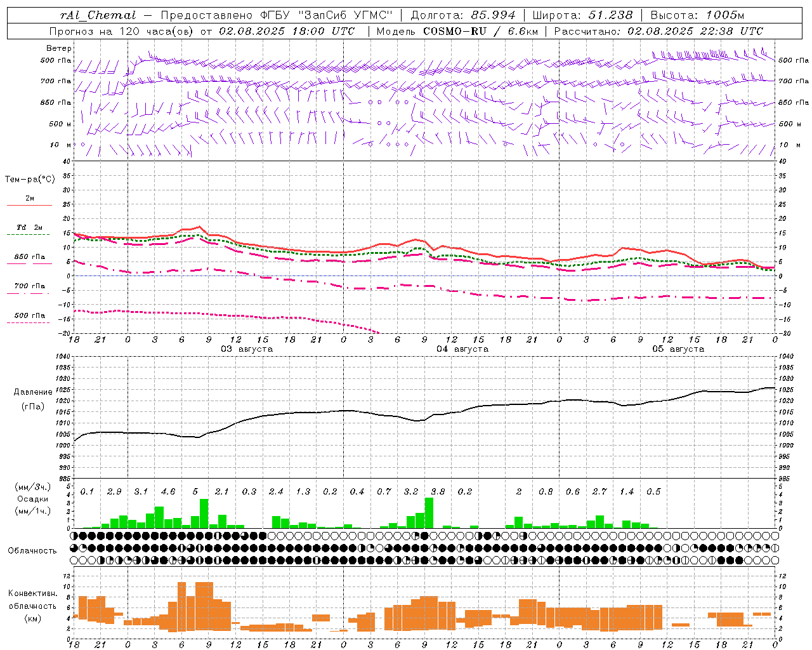Click the station name rAl_Chemal in the header
Screen dimensions: 812x650
pos(99,15)
